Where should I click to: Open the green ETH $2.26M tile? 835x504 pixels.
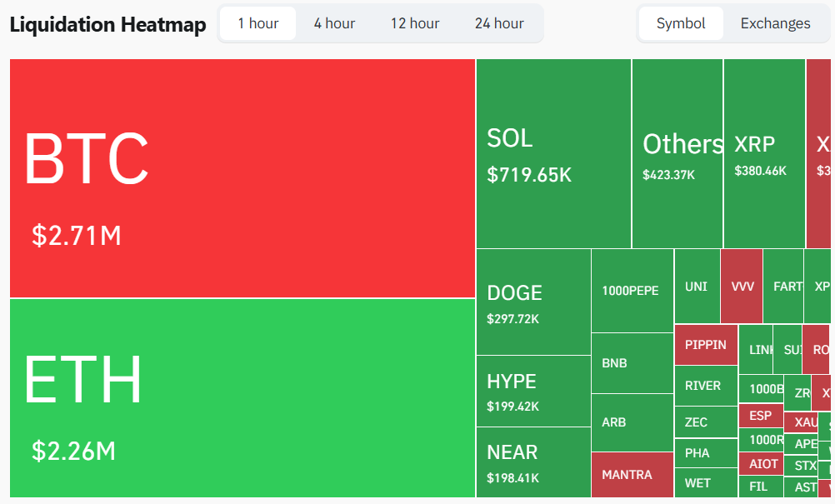pos(242,398)
